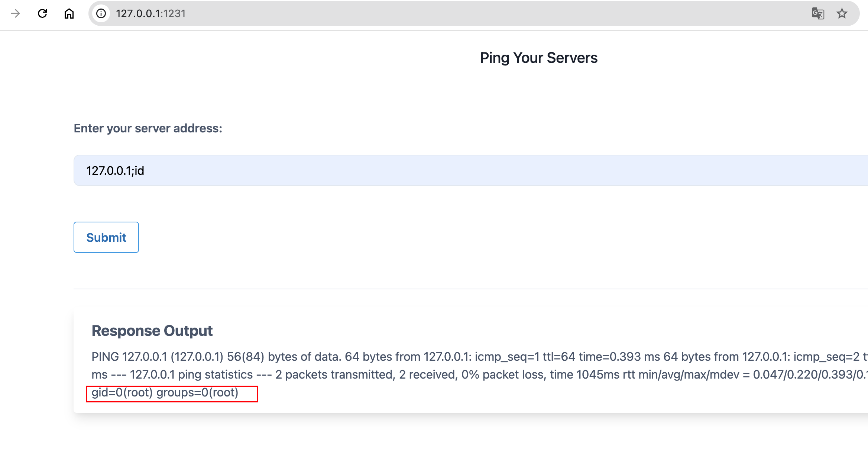Click 'PING 127.0.0.1 (127.0.0.1)' output text

157,357
